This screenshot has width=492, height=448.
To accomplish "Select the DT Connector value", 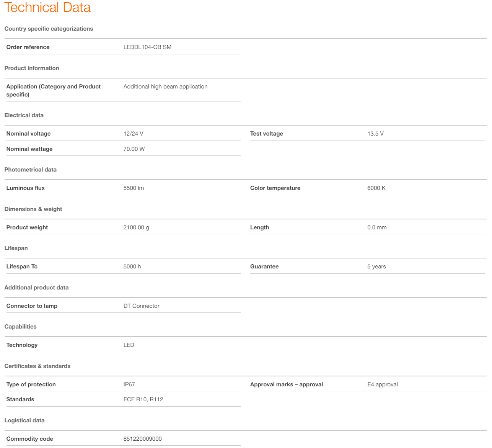I will [x=141, y=306].
